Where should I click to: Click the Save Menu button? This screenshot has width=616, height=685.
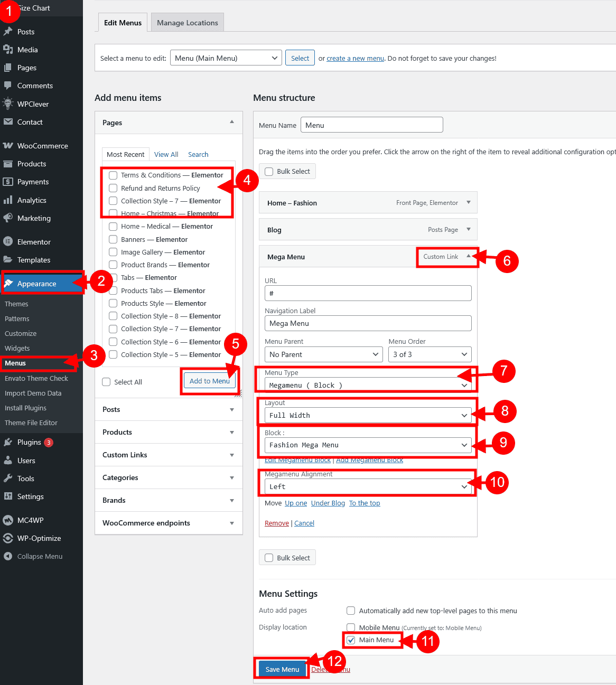tap(282, 669)
